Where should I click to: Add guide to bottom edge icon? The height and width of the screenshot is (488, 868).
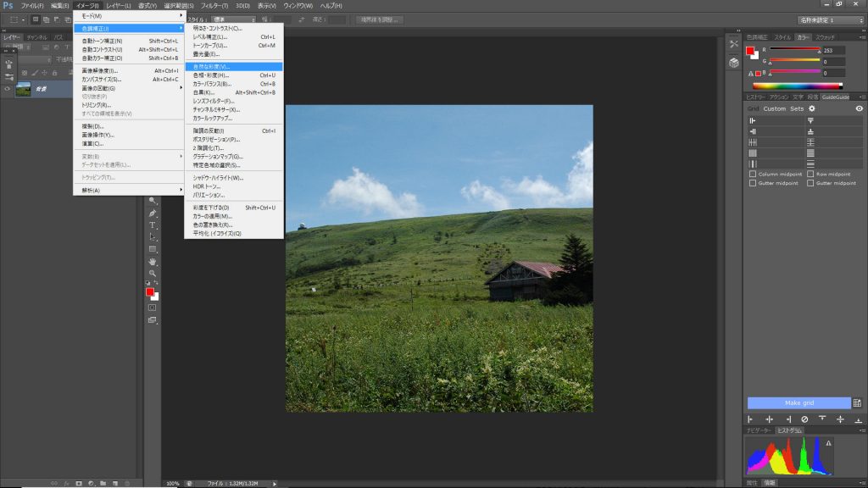859,420
